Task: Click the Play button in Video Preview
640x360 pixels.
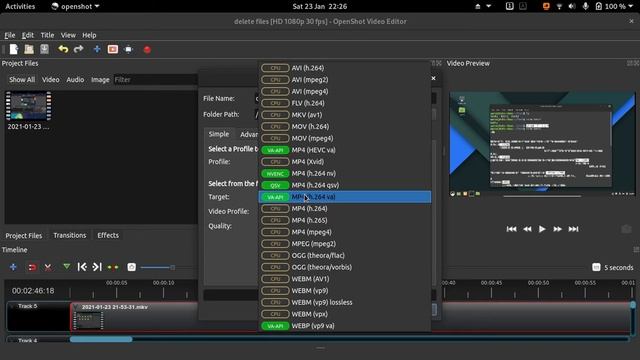Action: coord(542,229)
